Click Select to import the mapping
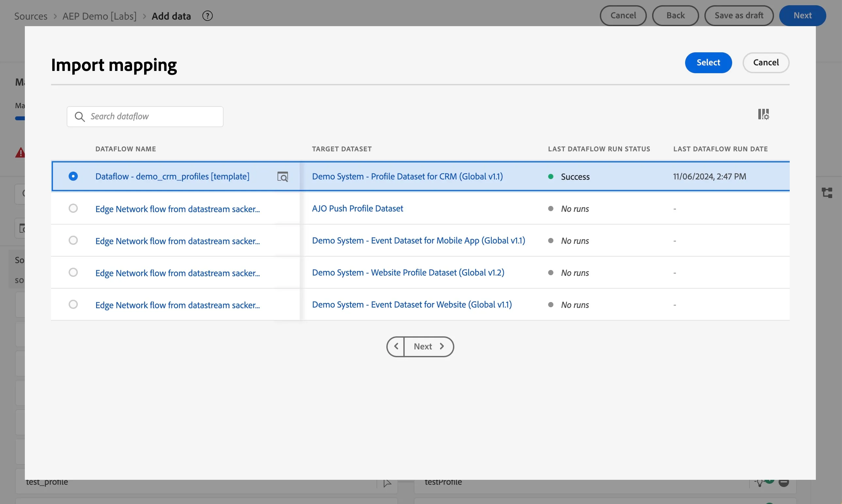This screenshot has height=504, width=842. (708, 62)
